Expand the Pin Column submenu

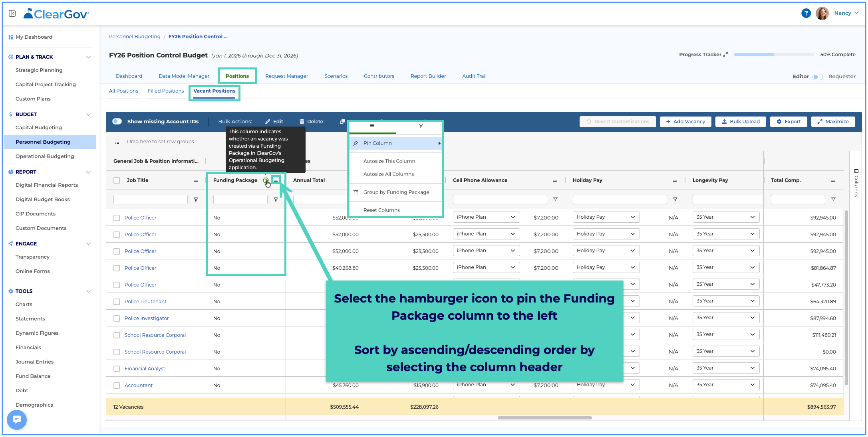tap(395, 143)
